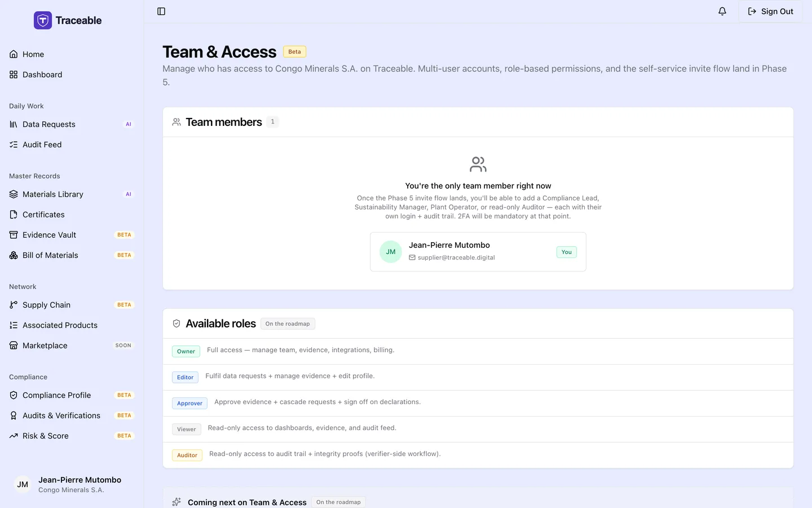Click the Certificates document icon
The image size is (812, 508).
(x=14, y=214)
